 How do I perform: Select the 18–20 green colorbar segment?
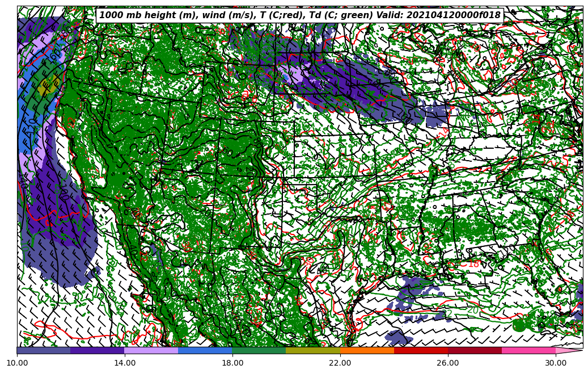pyautogui.click(x=259, y=350)
